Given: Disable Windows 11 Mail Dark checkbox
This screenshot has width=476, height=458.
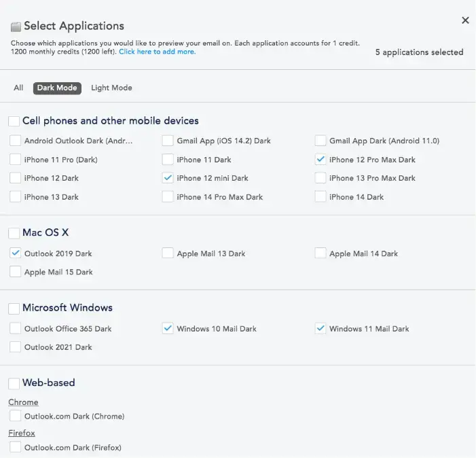Looking at the screenshot, I should click(321, 329).
